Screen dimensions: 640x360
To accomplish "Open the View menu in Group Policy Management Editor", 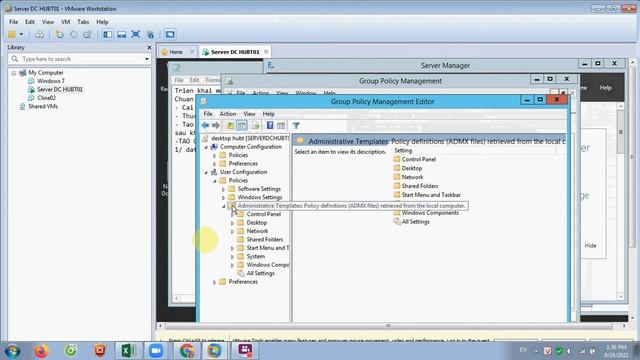I will click(249, 114).
